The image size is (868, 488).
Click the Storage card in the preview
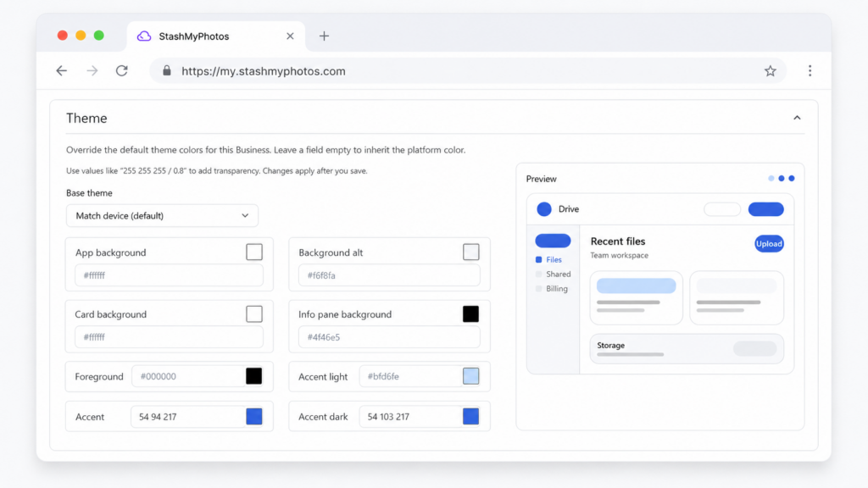click(687, 348)
